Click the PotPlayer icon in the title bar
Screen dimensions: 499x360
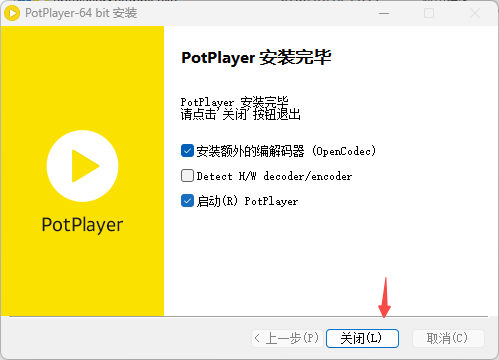pos(12,13)
